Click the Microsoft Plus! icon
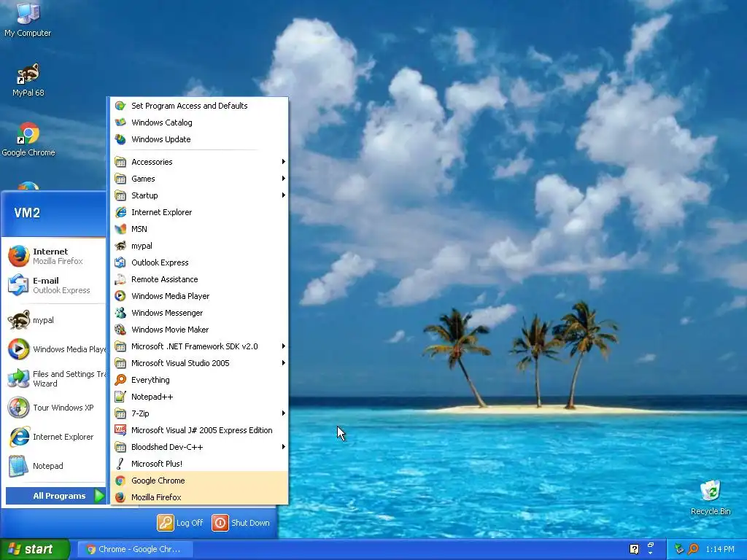This screenshot has height=560, width=747. tap(120, 464)
